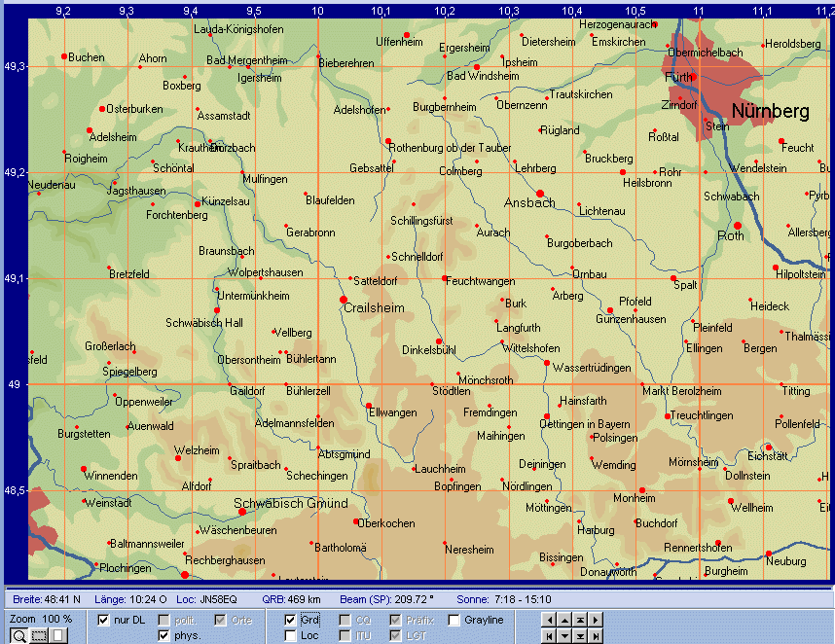Pan map up with up arrow button

pyautogui.click(x=564, y=620)
